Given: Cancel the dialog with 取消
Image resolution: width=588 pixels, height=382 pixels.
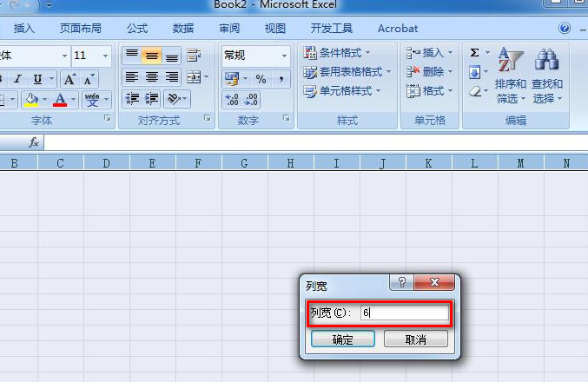Looking at the screenshot, I should (415, 339).
